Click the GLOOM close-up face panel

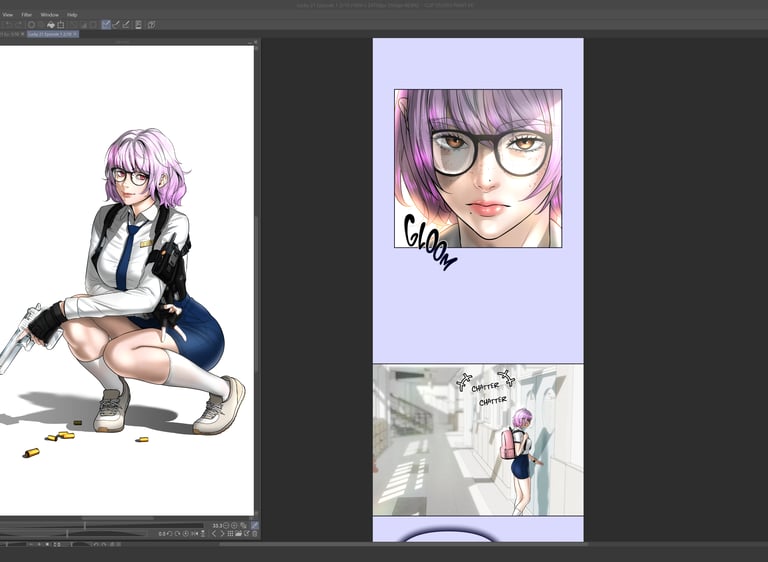pos(478,168)
